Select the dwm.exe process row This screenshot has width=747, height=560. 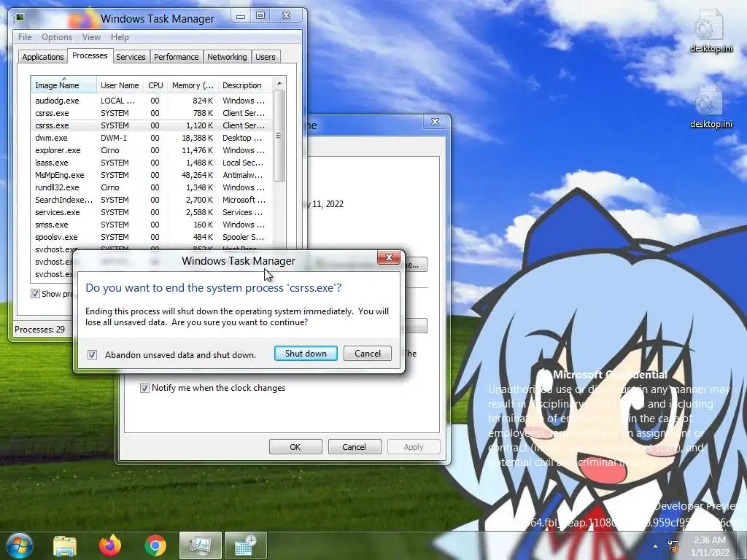(152, 138)
